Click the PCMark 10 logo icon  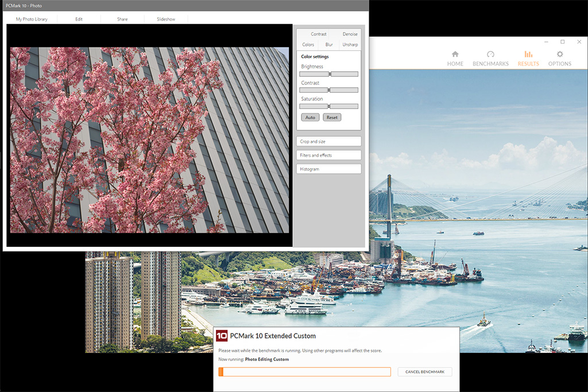point(222,336)
